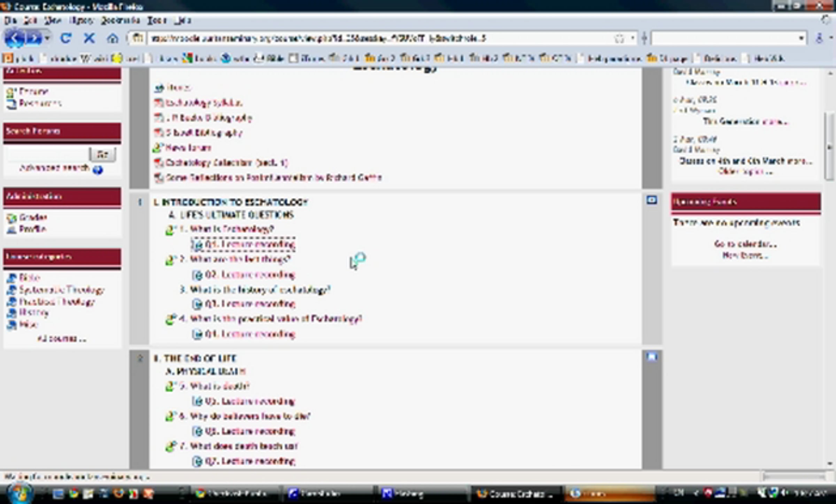Open the History menu
The image size is (836, 504).
point(82,21)
